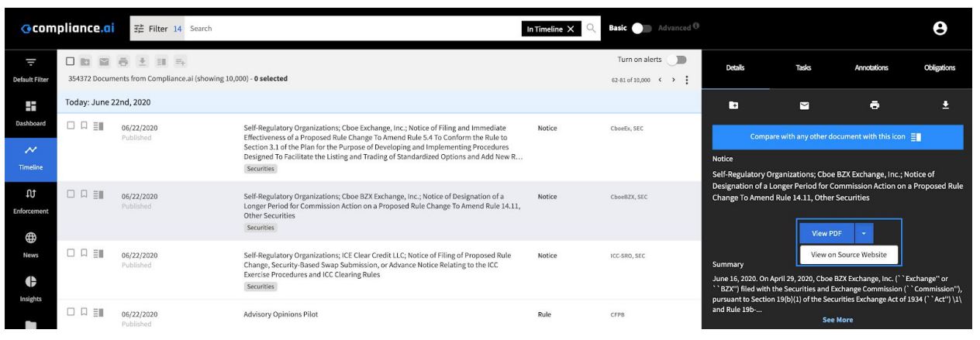Open the ICE Clear Credit LLC document title

(x=377, y=264)
